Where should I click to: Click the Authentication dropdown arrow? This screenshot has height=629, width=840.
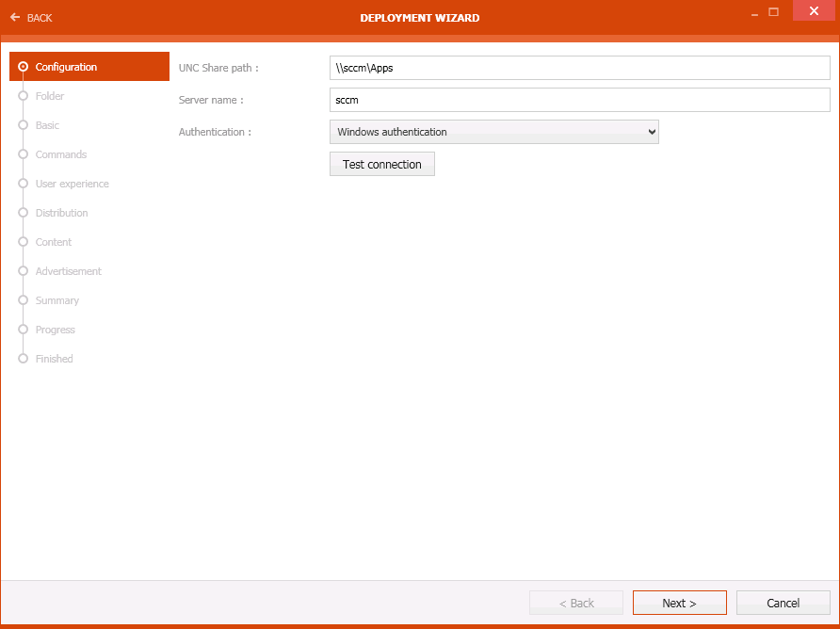click(x=652, y=132)
